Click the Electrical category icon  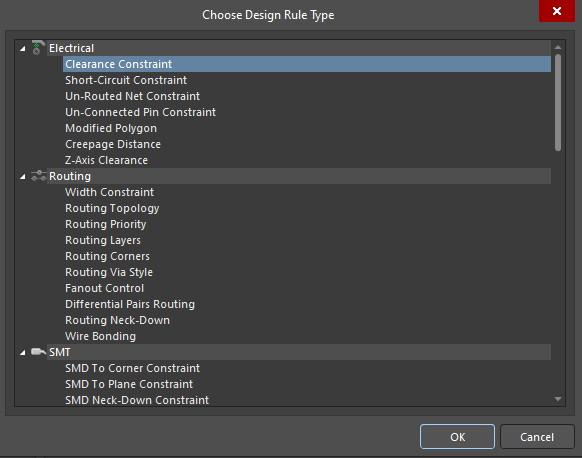pyautogui.click(x=38, y=48)
